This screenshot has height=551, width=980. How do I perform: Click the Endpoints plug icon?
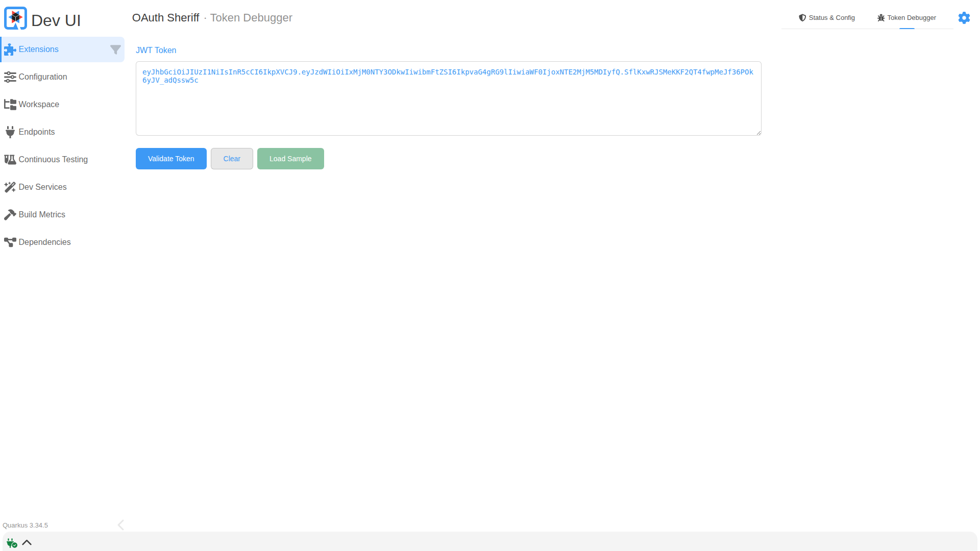(10, 132)
